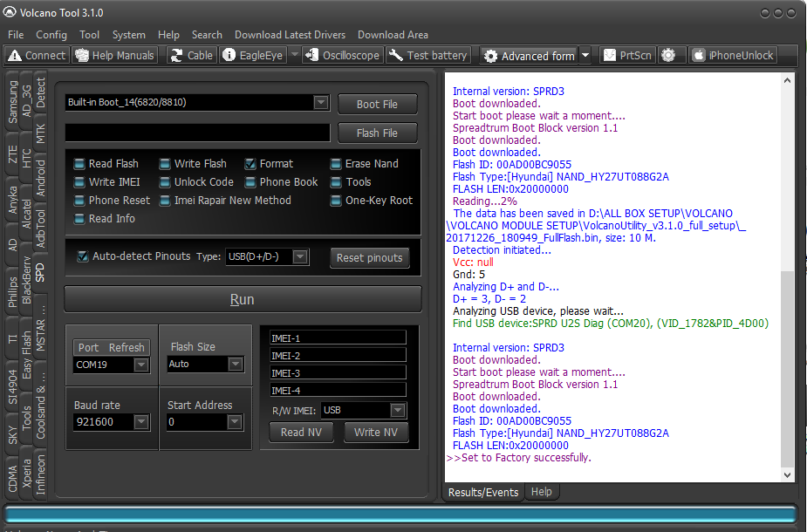Take a screenshot with PrtScn

[x=627, y=55]
